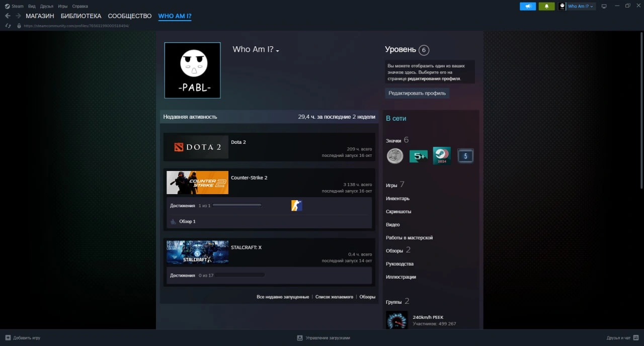Open the Видео link

coord(393,225)
